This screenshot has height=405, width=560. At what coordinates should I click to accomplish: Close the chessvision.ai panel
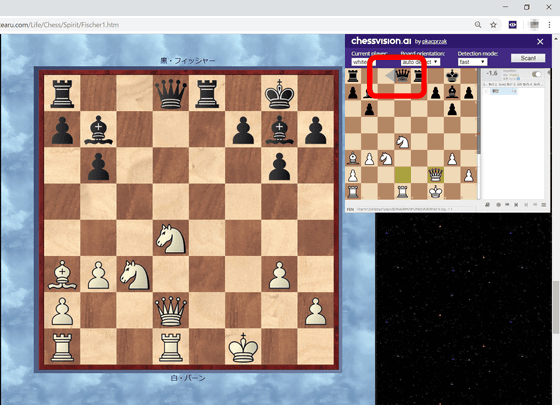tap(540, 41)
